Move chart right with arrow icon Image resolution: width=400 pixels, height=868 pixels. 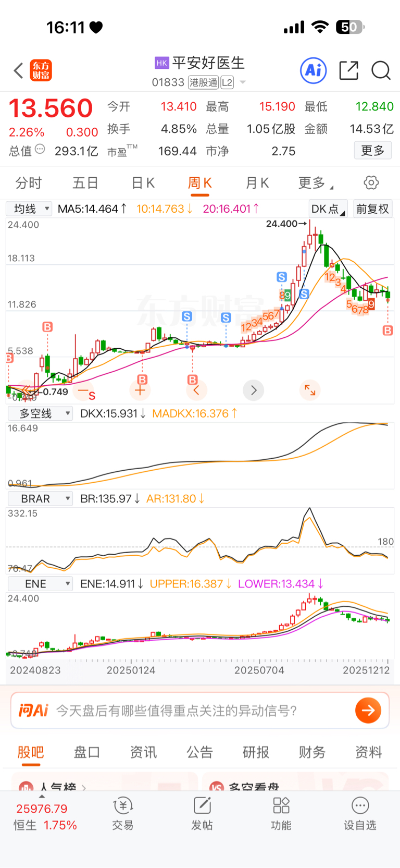[254, 390]
